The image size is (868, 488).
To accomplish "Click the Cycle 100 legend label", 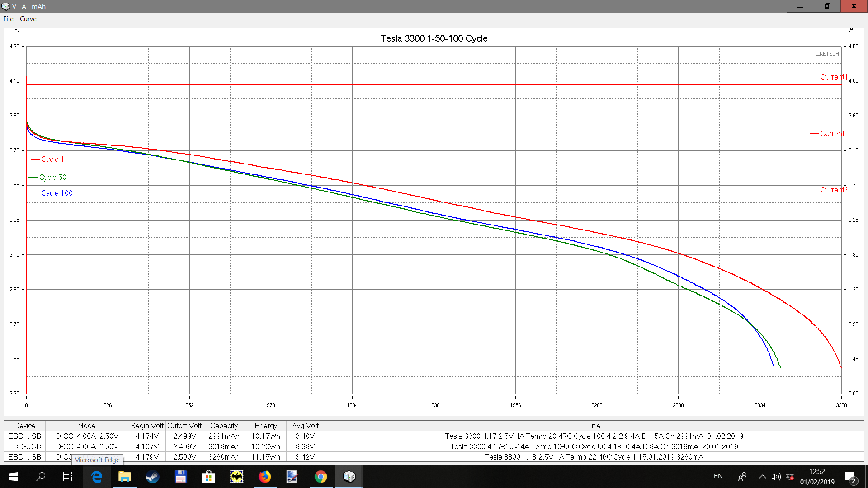I will point(57,193).
